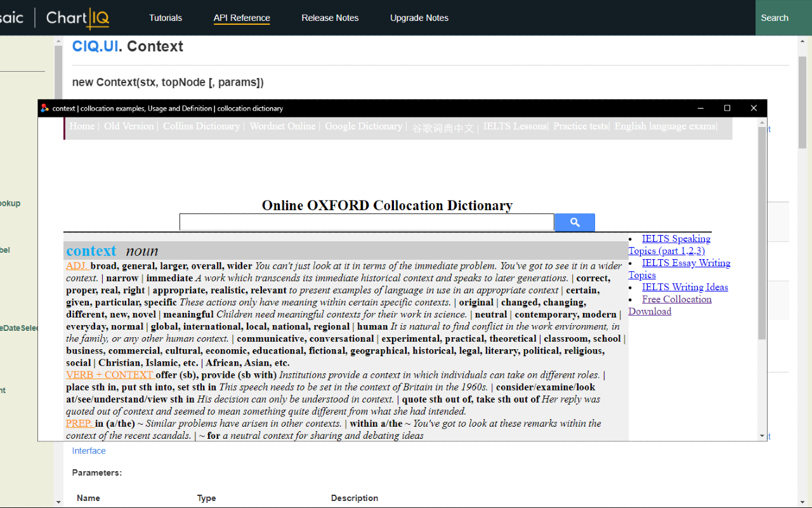Click the VERB + CONTEXT orange link
The image size is (812, 508).
click(110, 375)
